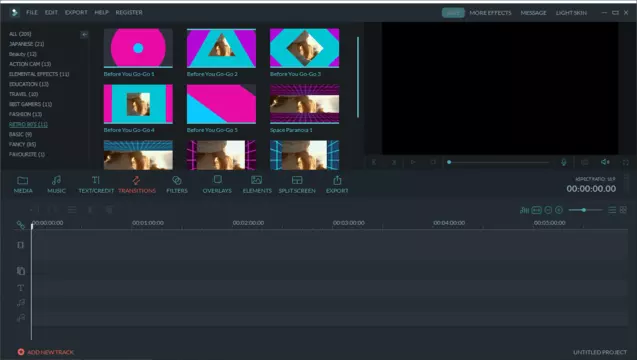Click the More Effects link
This screenshot has width=637, height=360.
490,13
